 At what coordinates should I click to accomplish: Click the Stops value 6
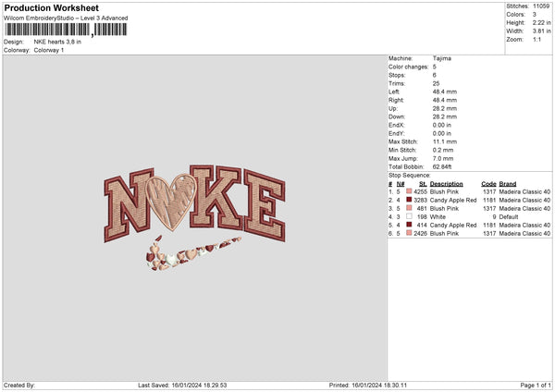click(x=435, y=75)
